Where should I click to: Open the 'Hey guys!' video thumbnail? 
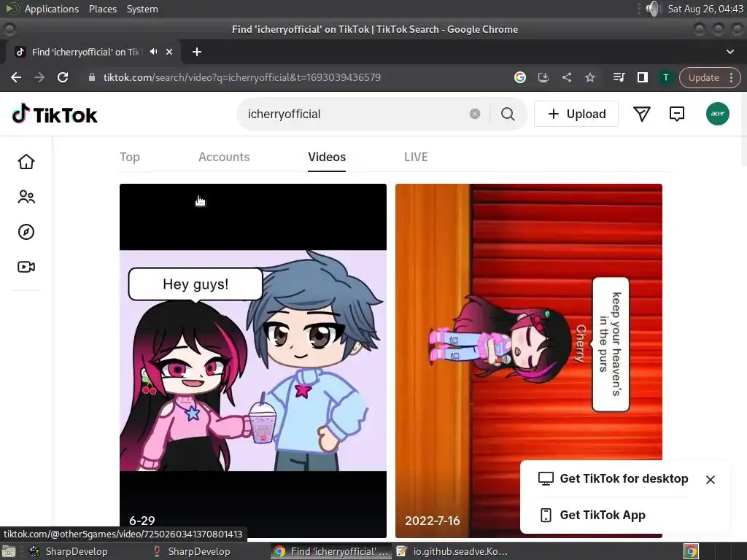coord(253,360)
